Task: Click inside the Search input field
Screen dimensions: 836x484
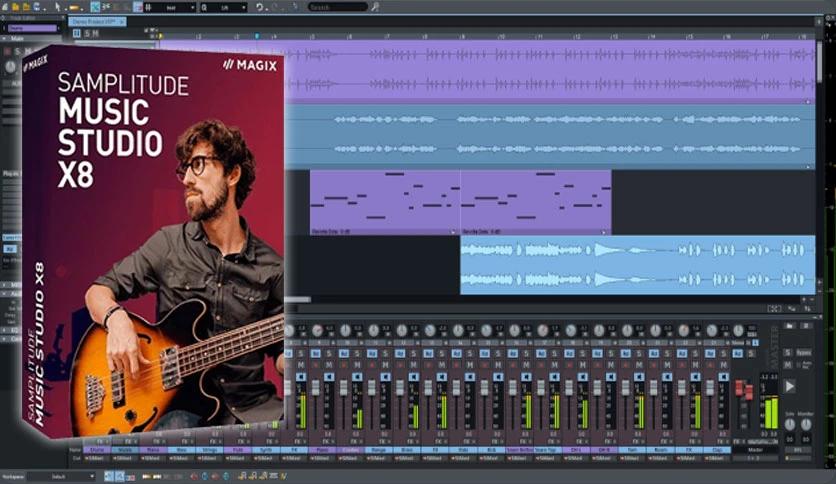Action: (337, 6)
